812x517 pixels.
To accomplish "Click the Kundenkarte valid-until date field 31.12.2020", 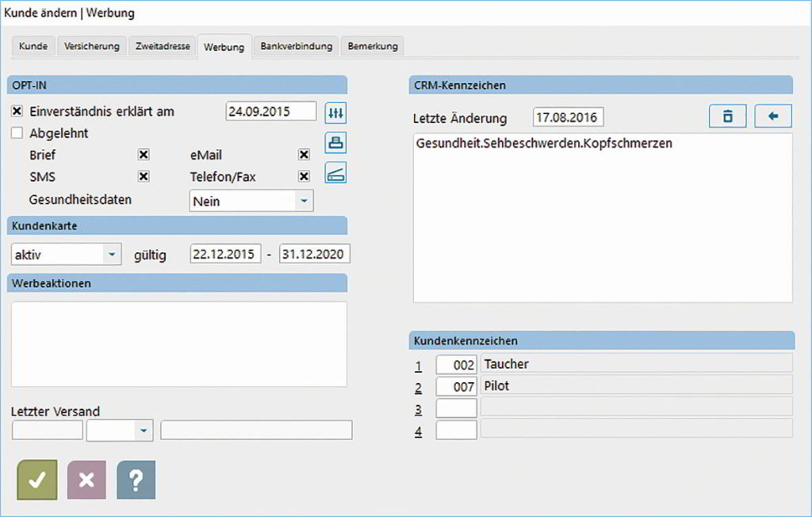I will tap(315, 255).
